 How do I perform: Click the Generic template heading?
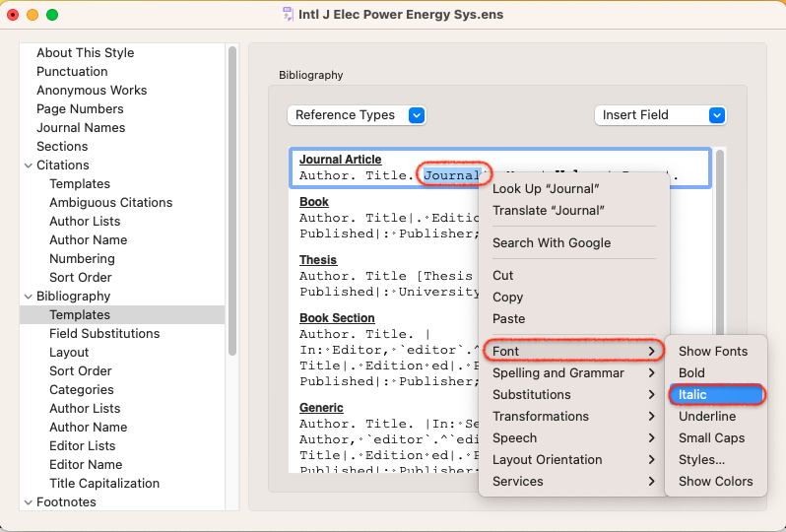pos(321,408)
